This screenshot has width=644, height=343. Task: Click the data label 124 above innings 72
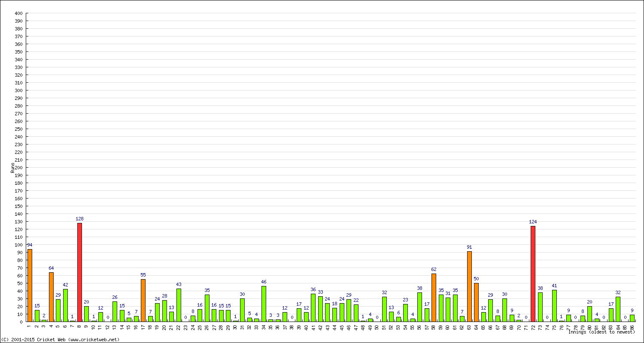[x=533, y=222]
